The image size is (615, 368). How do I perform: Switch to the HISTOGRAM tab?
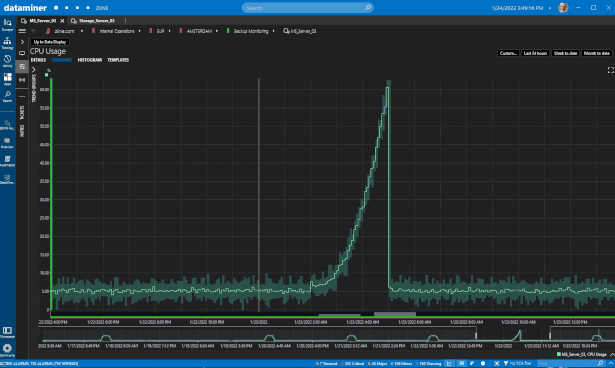[90, 60]
